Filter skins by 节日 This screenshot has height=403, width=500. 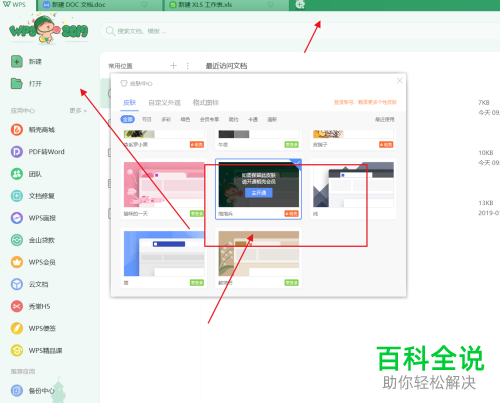(147, 119)
